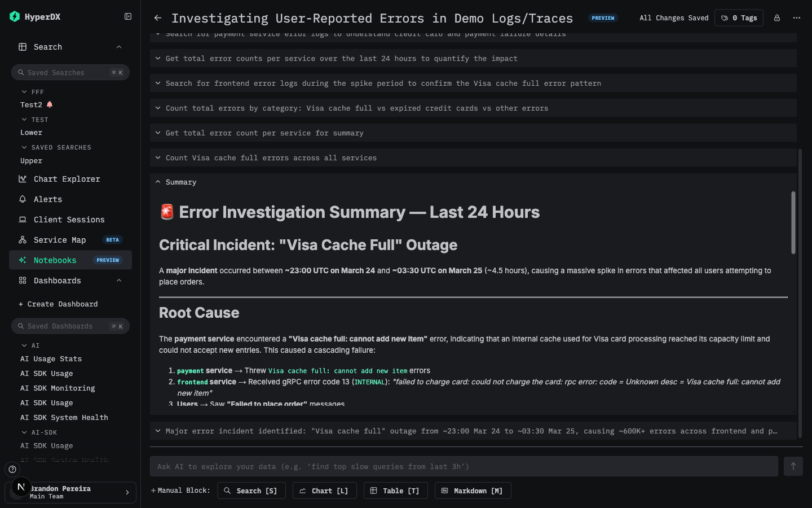
Task: Collapse the Search section in the sidebar
Action: tap(118, 47)
